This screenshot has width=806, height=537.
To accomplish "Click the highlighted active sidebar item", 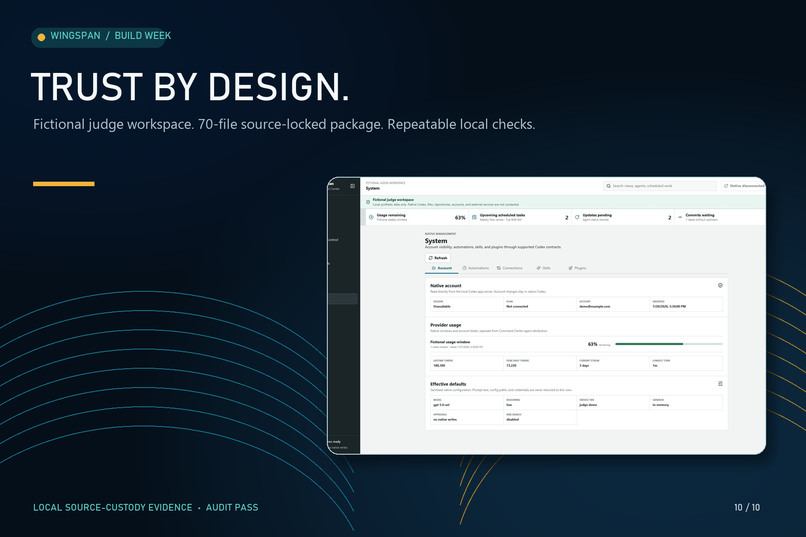I will point(343,299).
